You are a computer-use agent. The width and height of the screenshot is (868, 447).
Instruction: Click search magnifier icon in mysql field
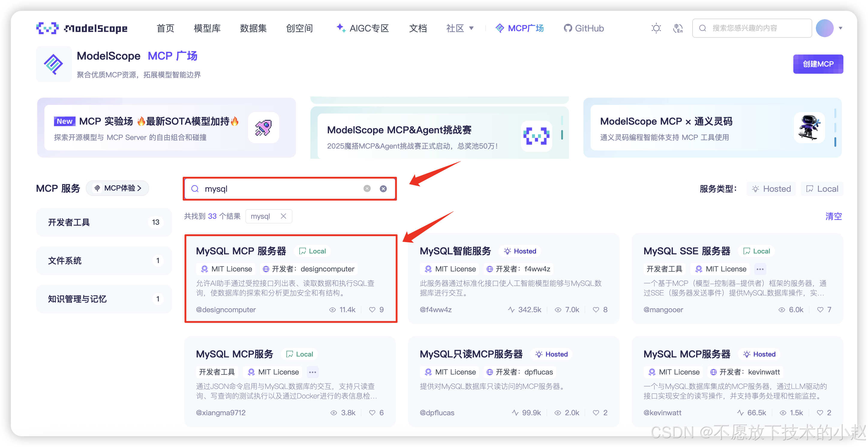tap(195, 189)
